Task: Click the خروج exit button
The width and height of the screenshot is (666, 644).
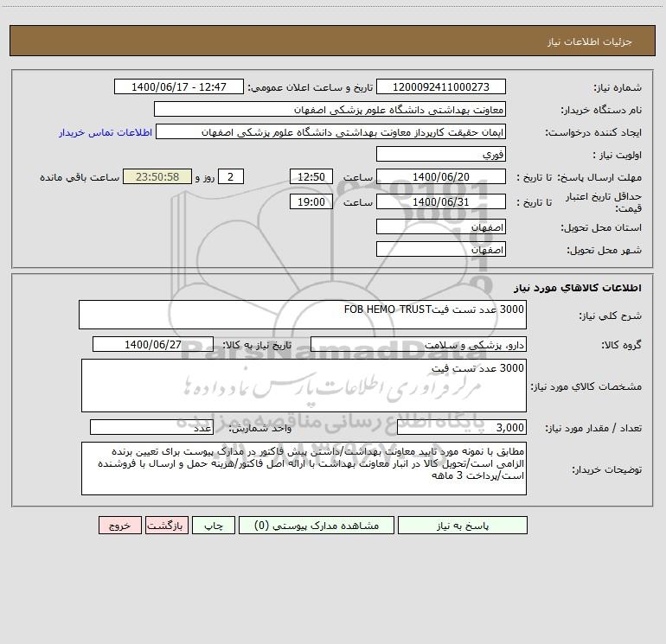Action: pyautogui.click(x=119, y=526)
